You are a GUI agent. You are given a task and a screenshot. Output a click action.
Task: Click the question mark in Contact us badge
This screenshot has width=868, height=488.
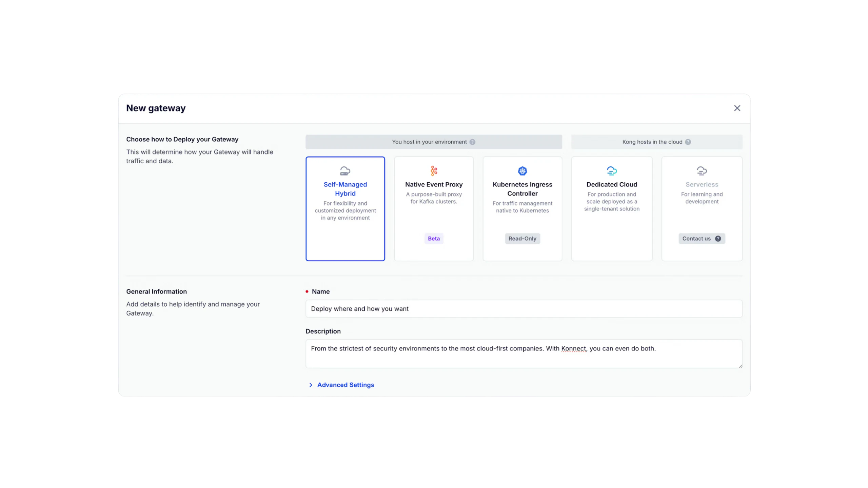(718, 239)
